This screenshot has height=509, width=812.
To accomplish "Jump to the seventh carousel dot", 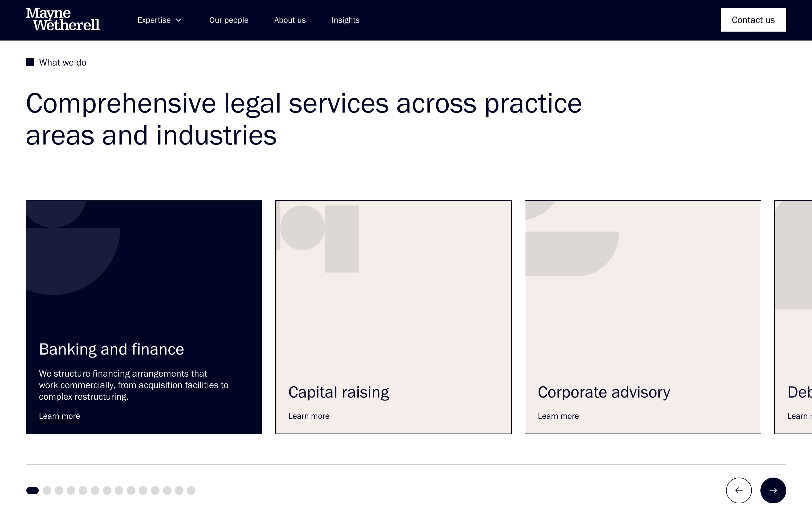I will coord(107,490).
